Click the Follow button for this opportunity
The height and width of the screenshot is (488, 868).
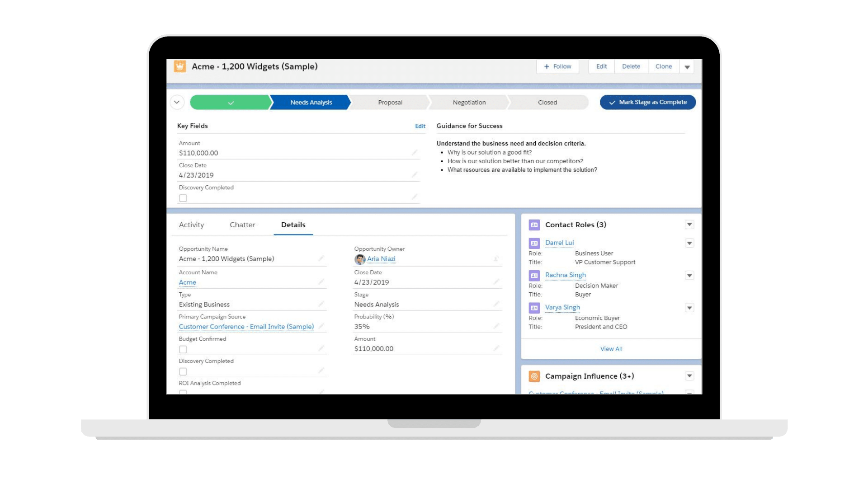coord(557,66)
